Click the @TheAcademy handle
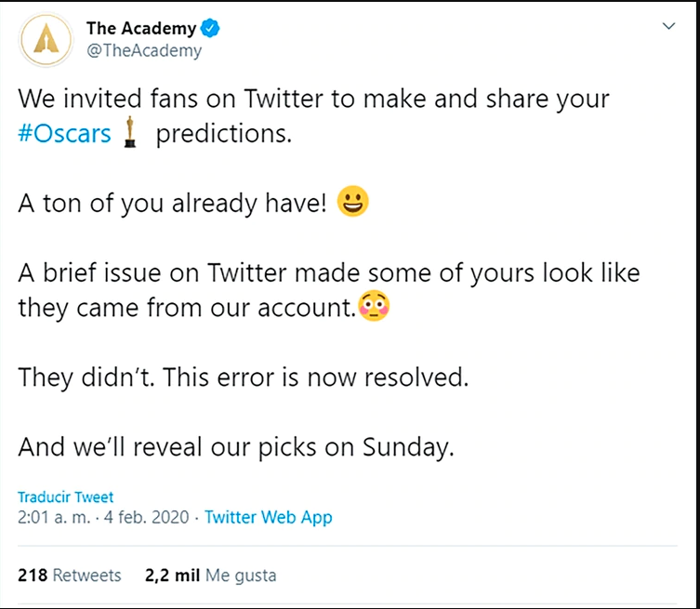The image size is (700, 609). click(143, 51)
